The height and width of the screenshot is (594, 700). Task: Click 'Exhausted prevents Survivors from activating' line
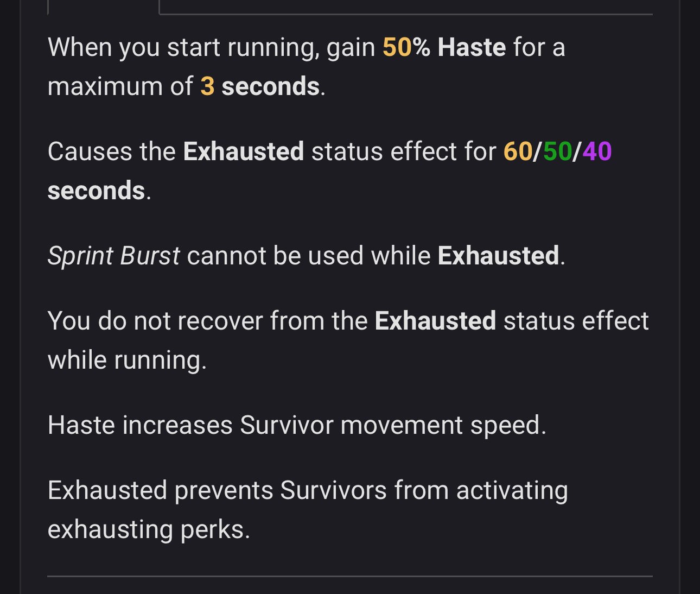pos(308,490)
